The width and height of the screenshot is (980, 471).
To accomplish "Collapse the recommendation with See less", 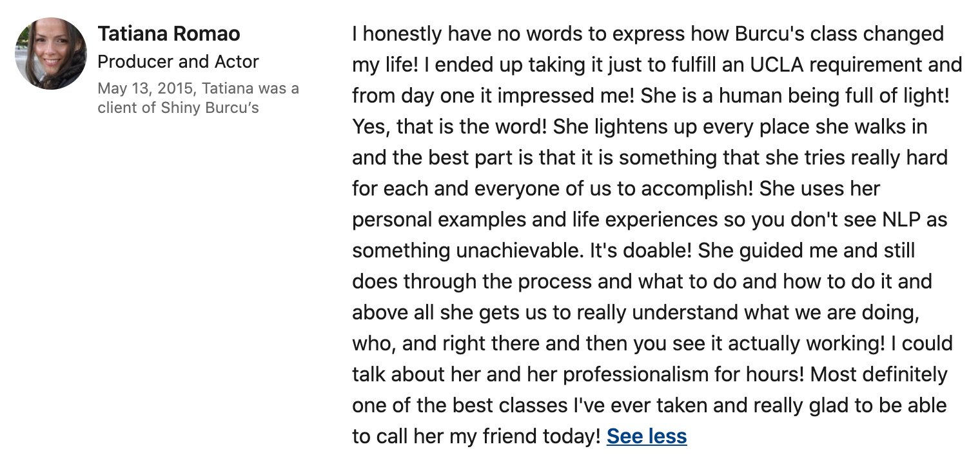I will click(647, 437).
